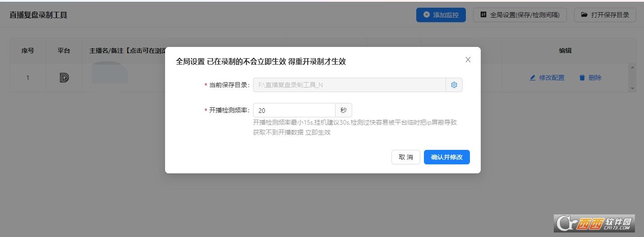
Task: Close the 全局设置 dialog with X
Action: point(468,60)
